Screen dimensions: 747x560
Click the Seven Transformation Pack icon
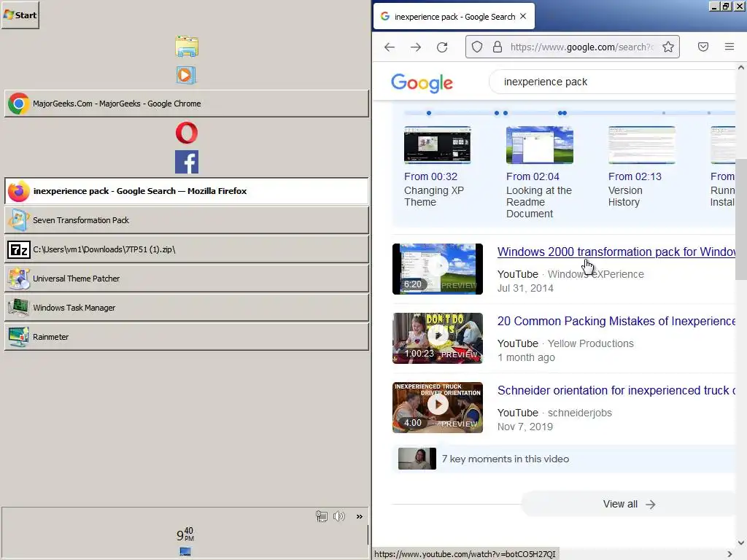[18, 220]
